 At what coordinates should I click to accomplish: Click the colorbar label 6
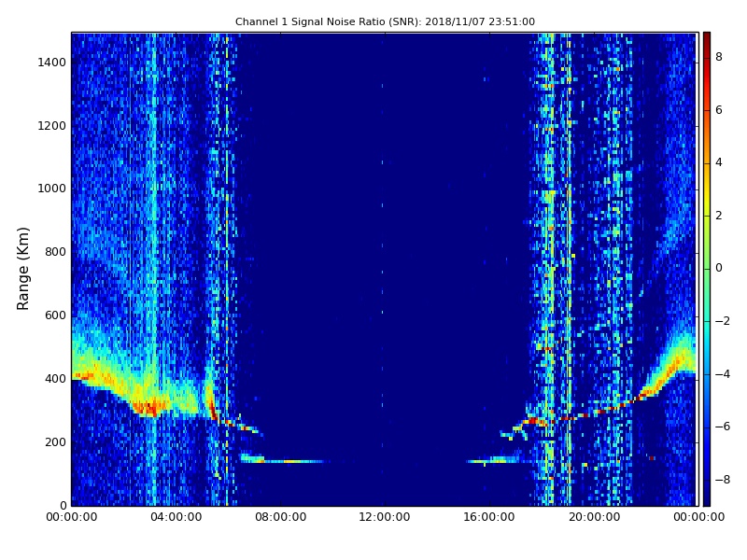click(719, 110)
